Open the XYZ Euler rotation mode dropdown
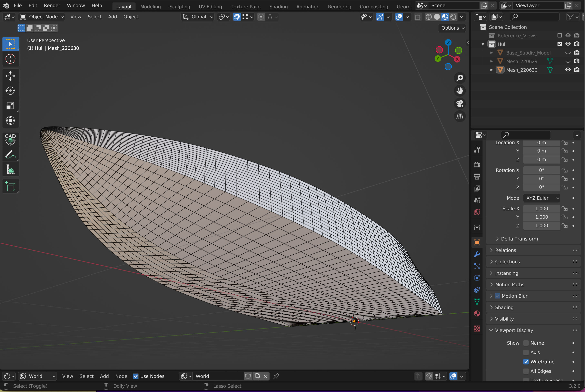This screenshot has height=392, width=585. point(541,198)
